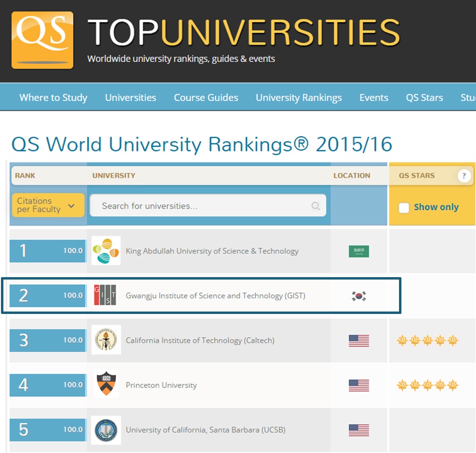Image resolution: width=476 pixels, height=453 pixels.
Task: Enable the Show only checkbox
Action: (404, 207)
